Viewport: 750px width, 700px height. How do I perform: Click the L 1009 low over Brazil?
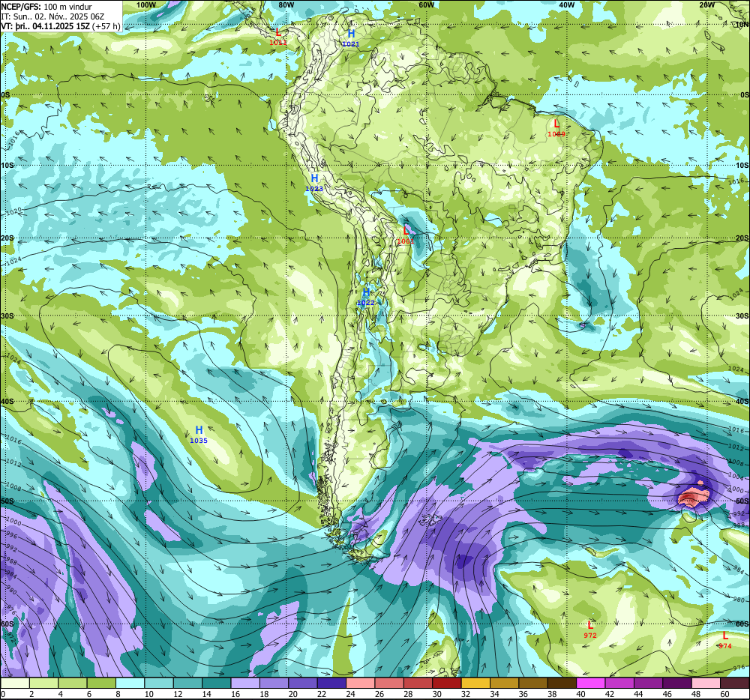(556, 128)
